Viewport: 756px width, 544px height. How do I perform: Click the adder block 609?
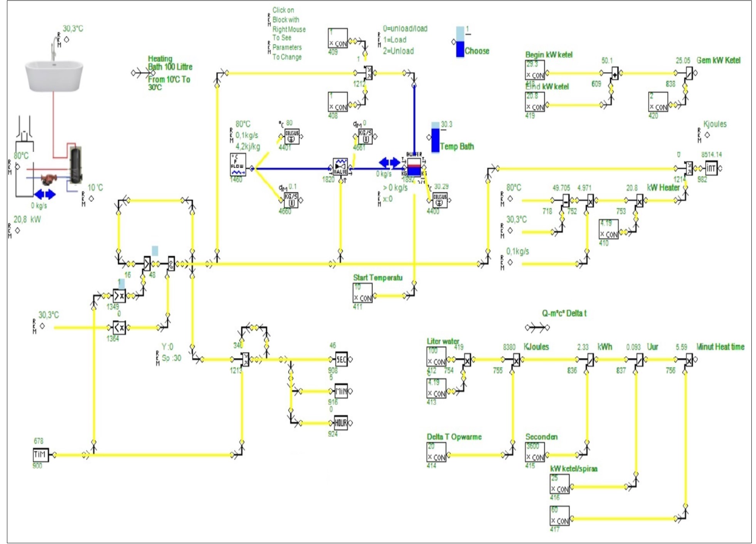click(x=615, y=73)
